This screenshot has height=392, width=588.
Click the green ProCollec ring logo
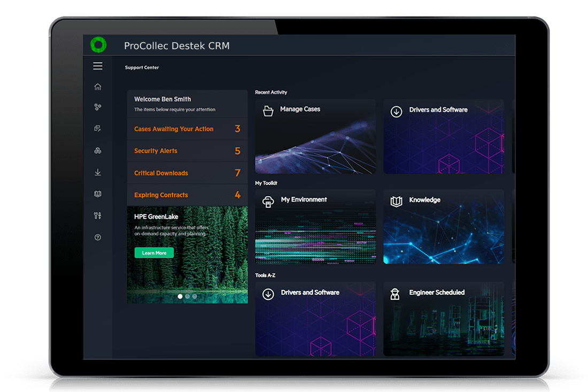pyautogui.click(x=98, y=45)
